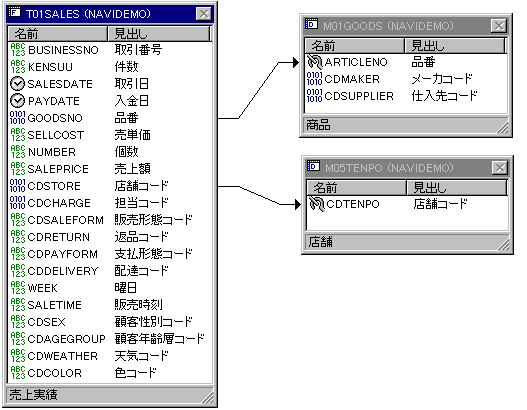The image size is (527, 410).
Task: Select the BUSINESSNO field name
Action: 63,50
